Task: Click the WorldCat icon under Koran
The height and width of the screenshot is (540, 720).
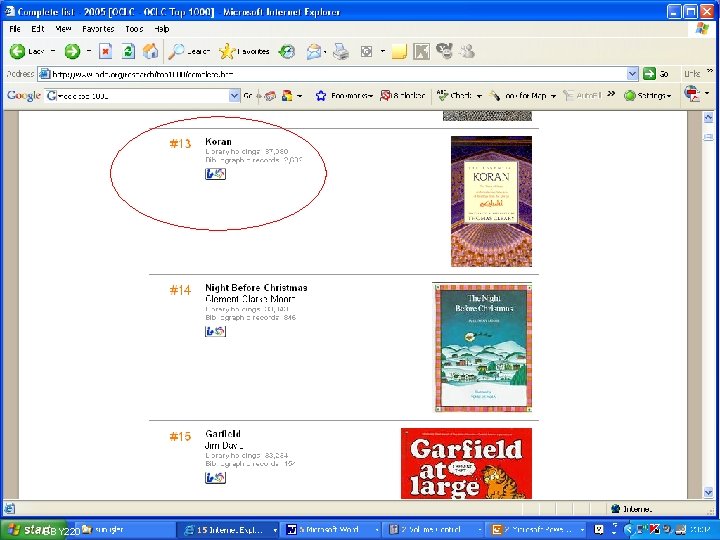Action: 215,174
